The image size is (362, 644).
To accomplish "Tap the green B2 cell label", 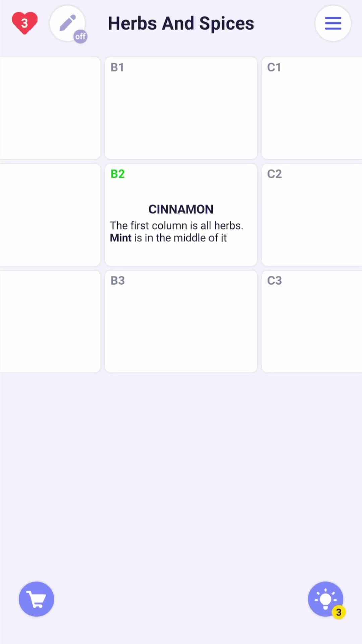I will click(118, 174).
